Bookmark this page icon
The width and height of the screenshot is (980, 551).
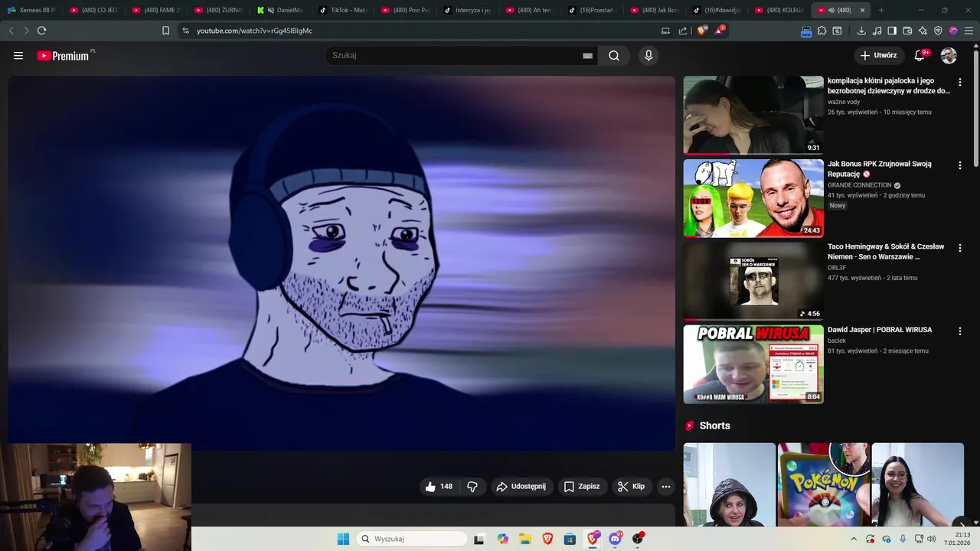coord(165,31)
